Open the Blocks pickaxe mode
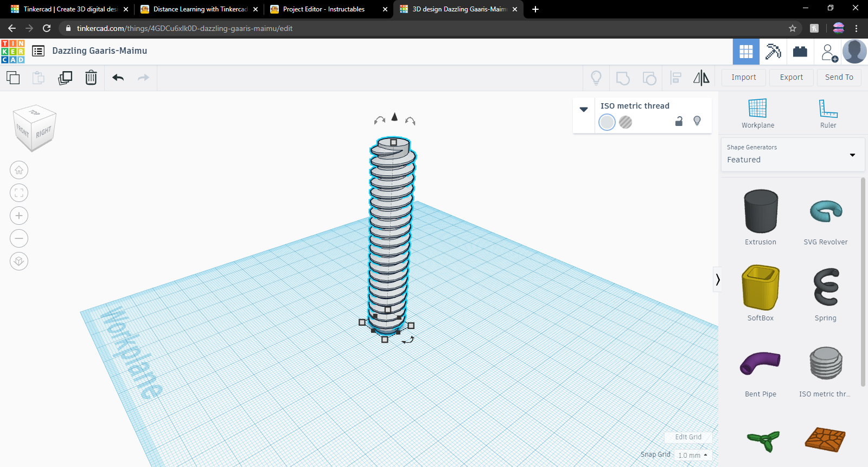 click(773, 52)
